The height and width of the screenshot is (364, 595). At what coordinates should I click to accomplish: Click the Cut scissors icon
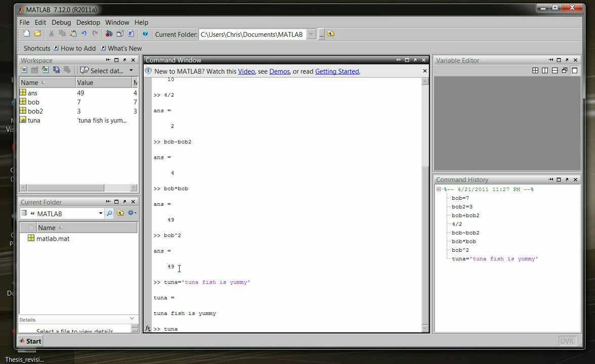click(x=51, y=34)
